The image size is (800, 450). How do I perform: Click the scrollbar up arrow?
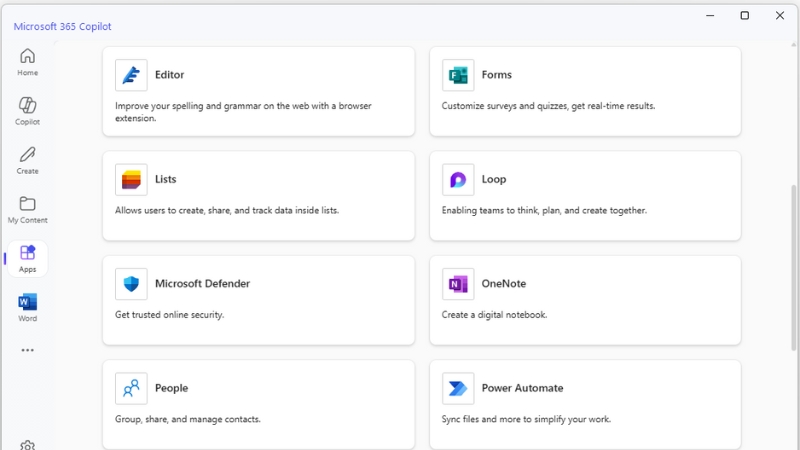(793, 45)
